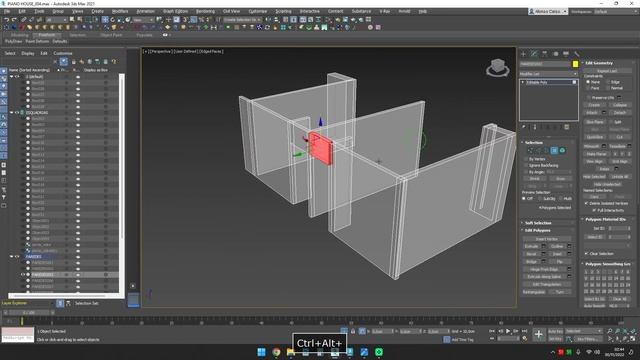Toggle the Clear Selection checkbox

pos(587,253)
